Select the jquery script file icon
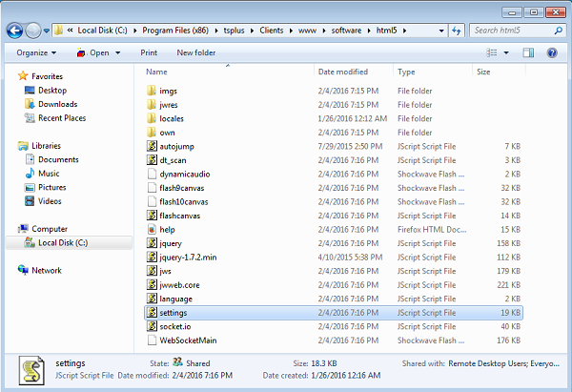 pyautogui.click(x=152, y=244)
